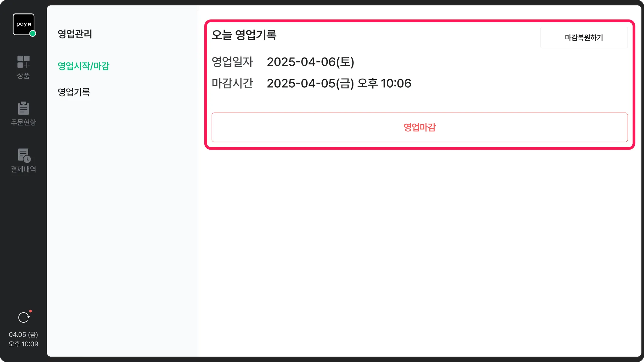Viewport: 644px width, 362px height.
Task: Select the 주문현황 sidebar label
Action: (x=24, y=122)
